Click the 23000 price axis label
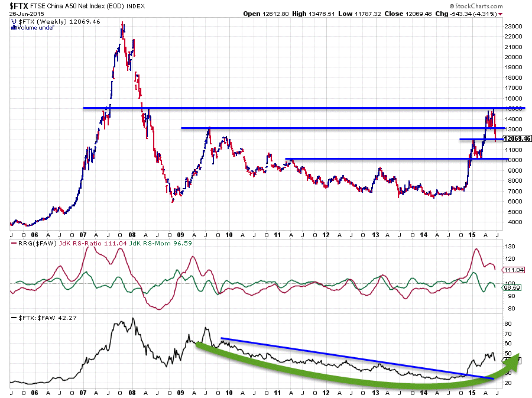This screenshot has height=398, width=532. [513, 26]
